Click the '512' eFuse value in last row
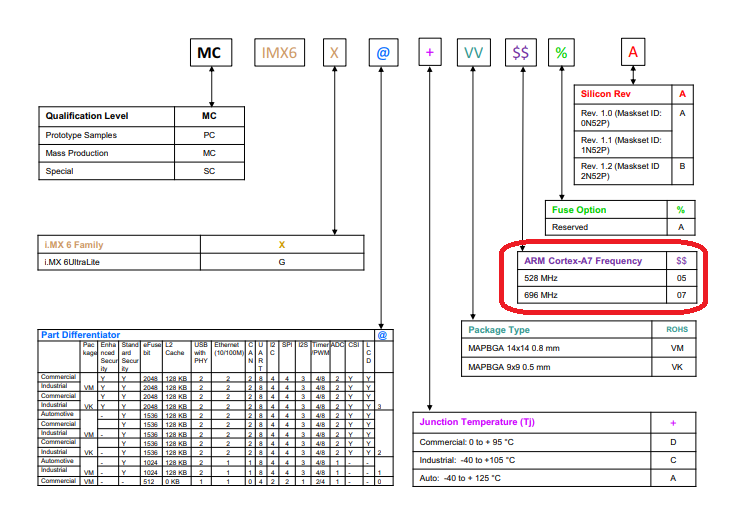736x511 pixels. pos(149,481)
